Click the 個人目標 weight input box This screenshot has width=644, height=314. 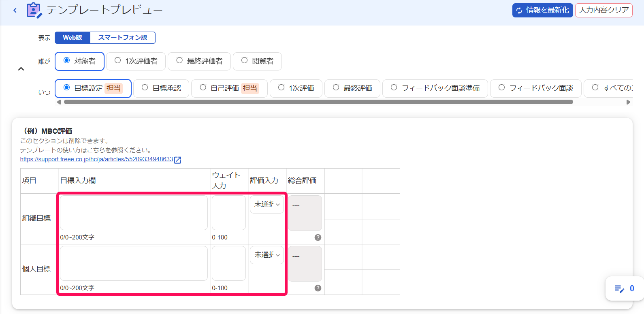click(229, 264)
